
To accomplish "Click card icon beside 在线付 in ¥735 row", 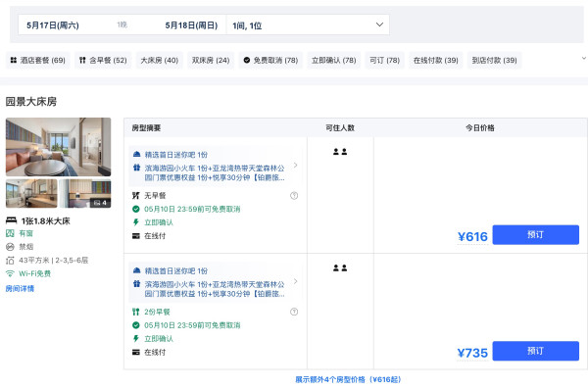I will [x=136, y=353].
